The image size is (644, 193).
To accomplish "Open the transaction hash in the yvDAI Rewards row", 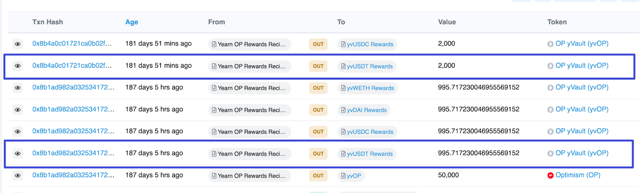I will (73, 109).
